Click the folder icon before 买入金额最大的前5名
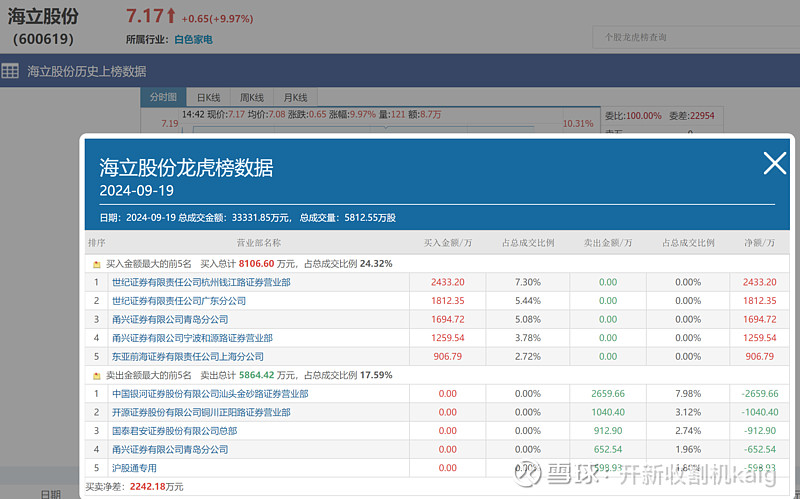This screenshot has width=800, height=499. (96, 264)
